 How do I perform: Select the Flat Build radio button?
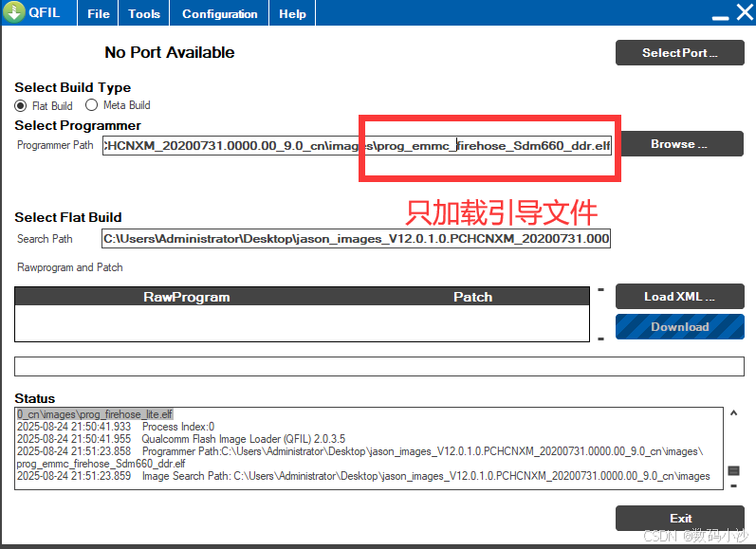point(20,105)
